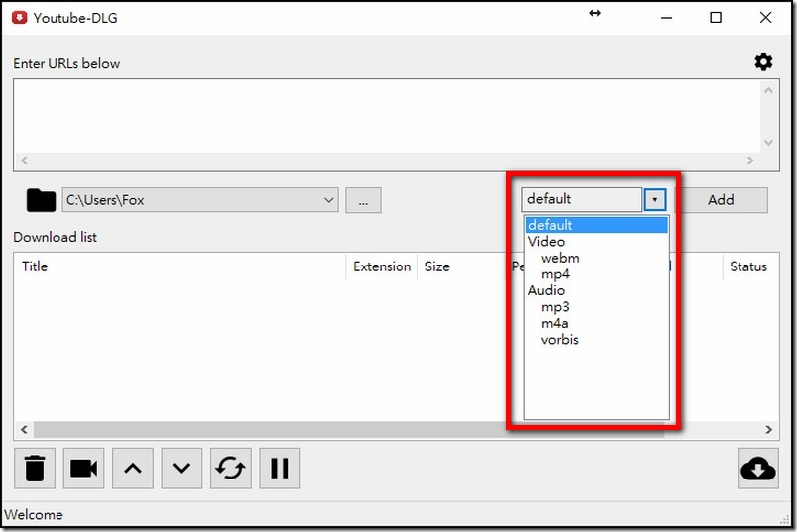Click URL box scroll up arrow
797x532 pixels.
[768, 90]
